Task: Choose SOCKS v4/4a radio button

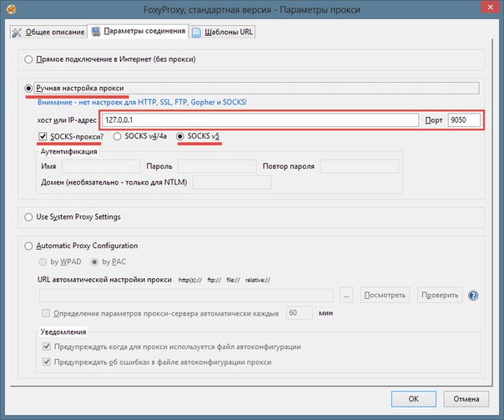Action: pyautogui.click(x=117, y=136)
